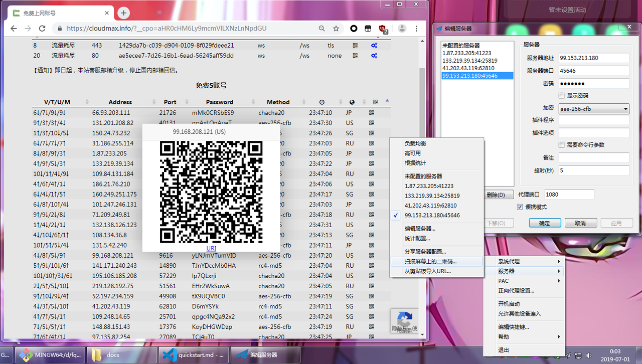Image resolution: width=642 pixels, height=364 pixels.
Task: Open the volume control in system tray
Action: [588, 355]
